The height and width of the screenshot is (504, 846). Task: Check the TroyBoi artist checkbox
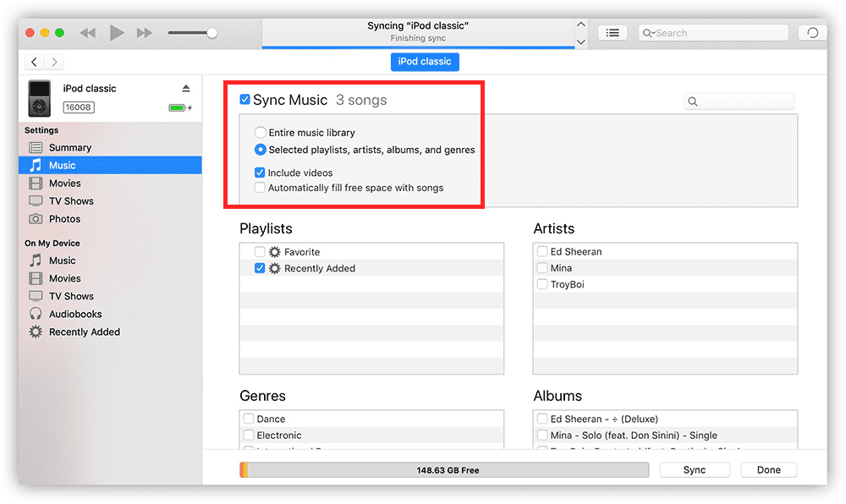pyautogui.click(x=542, y=284)
